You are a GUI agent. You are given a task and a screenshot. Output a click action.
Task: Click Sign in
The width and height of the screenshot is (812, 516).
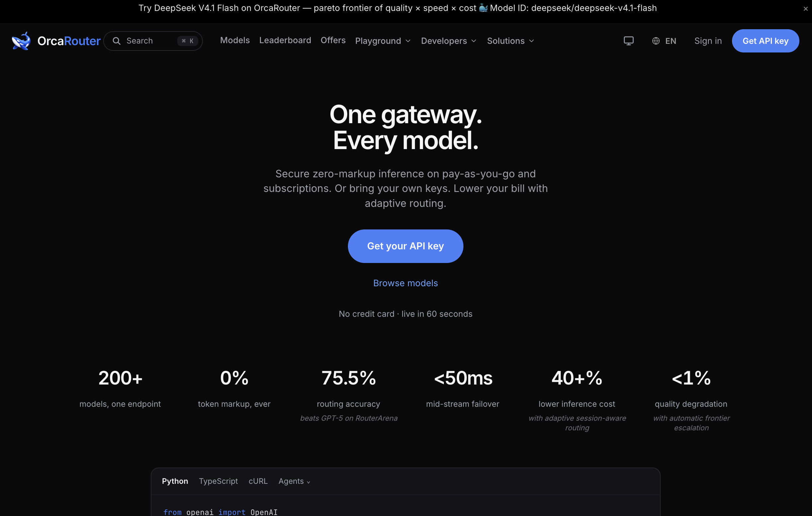click(x=708, y=41)
